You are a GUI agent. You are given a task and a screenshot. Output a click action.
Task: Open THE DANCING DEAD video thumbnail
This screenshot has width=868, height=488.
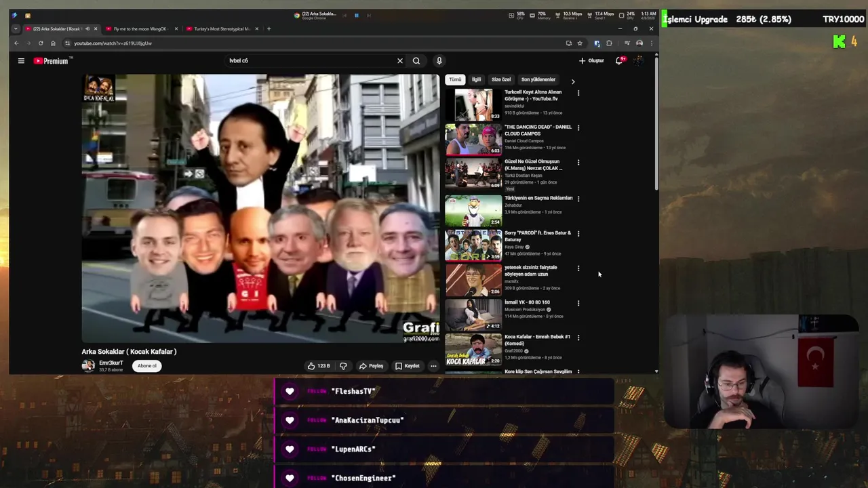click(x=473, y=139)
